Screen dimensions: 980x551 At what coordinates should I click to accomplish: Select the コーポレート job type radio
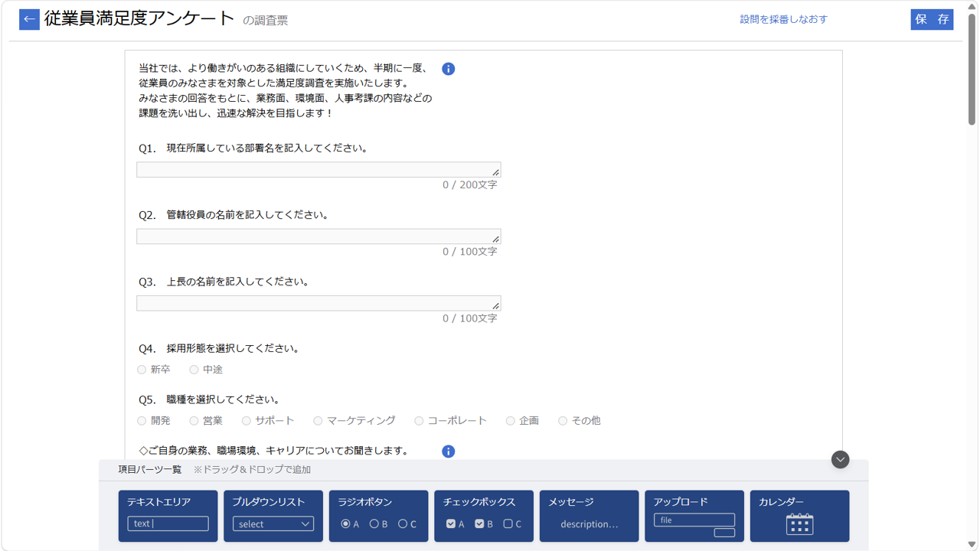(419, 421)
